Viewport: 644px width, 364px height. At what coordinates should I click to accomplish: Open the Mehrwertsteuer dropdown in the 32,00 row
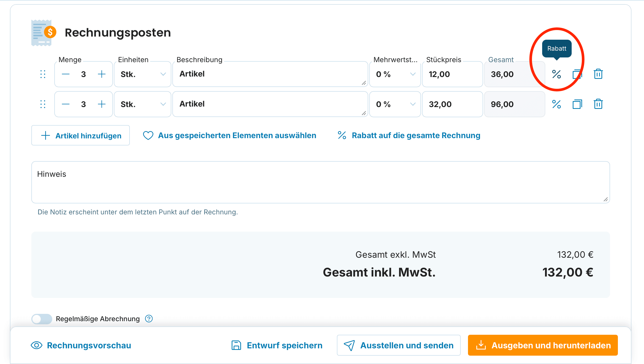tap(395, 104)
